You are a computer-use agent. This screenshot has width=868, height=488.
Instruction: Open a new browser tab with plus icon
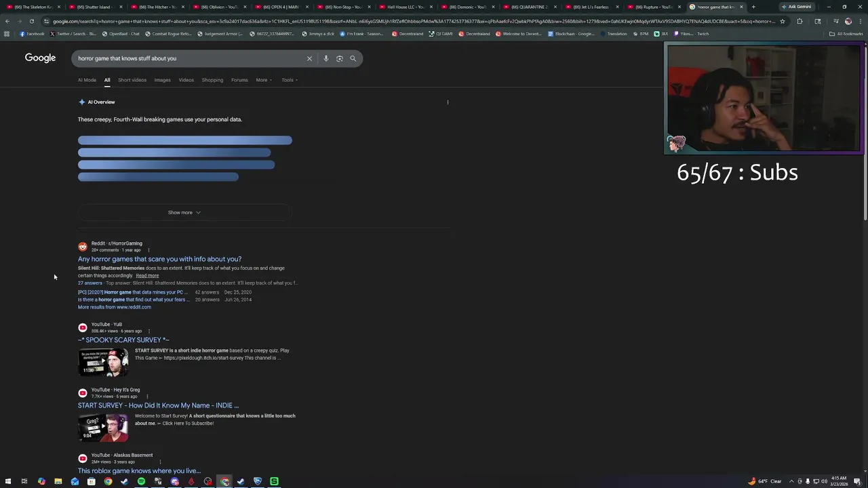(753, 7)
